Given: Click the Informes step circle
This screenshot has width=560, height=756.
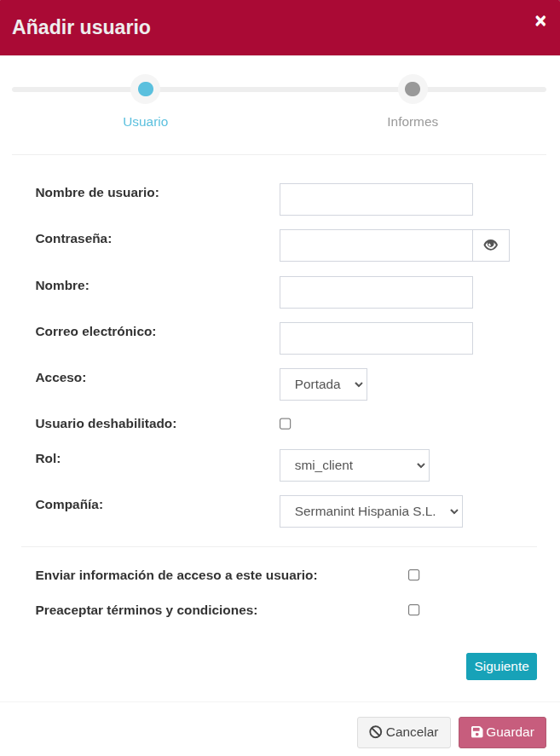Looking at the screenshot, I should tap(413, 89).
